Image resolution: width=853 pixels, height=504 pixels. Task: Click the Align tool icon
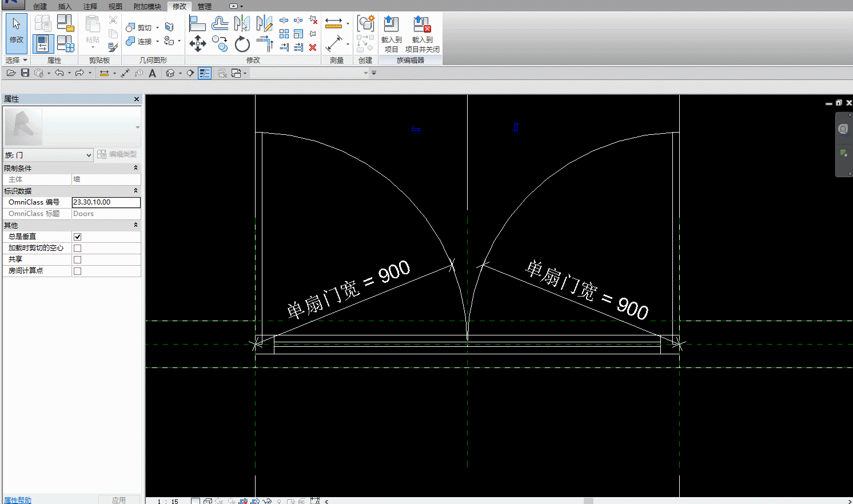pyautogui.click(x=197, y=23)
